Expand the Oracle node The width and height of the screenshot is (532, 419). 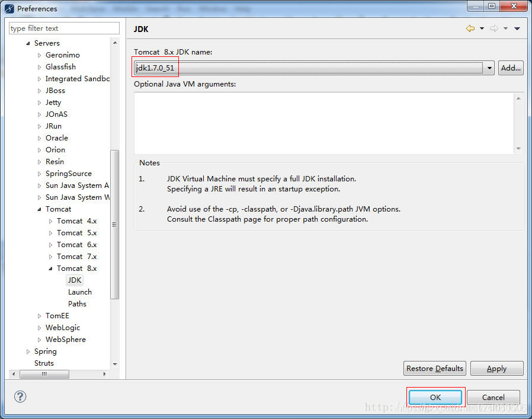[x=39, y=139]
